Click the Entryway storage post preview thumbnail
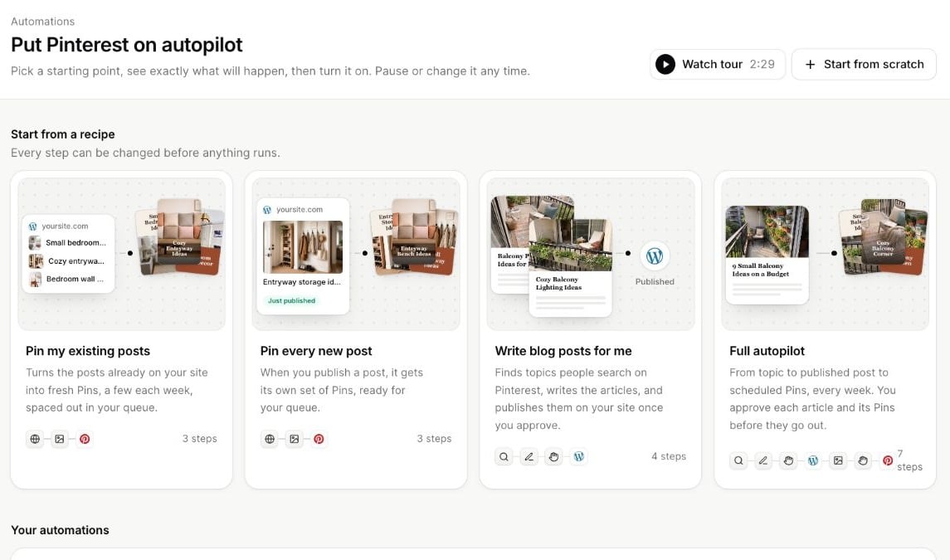The width and height of the screenshot is (950, 560). [303, 246]
